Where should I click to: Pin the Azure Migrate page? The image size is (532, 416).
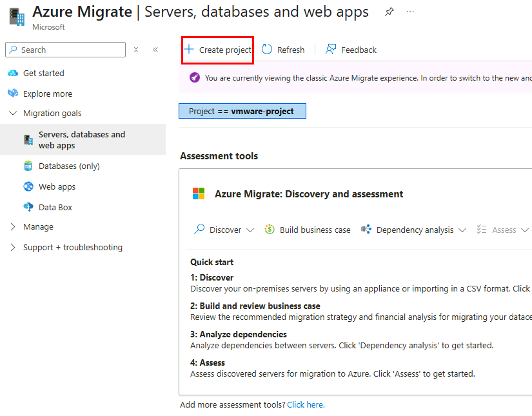(389, 12)
